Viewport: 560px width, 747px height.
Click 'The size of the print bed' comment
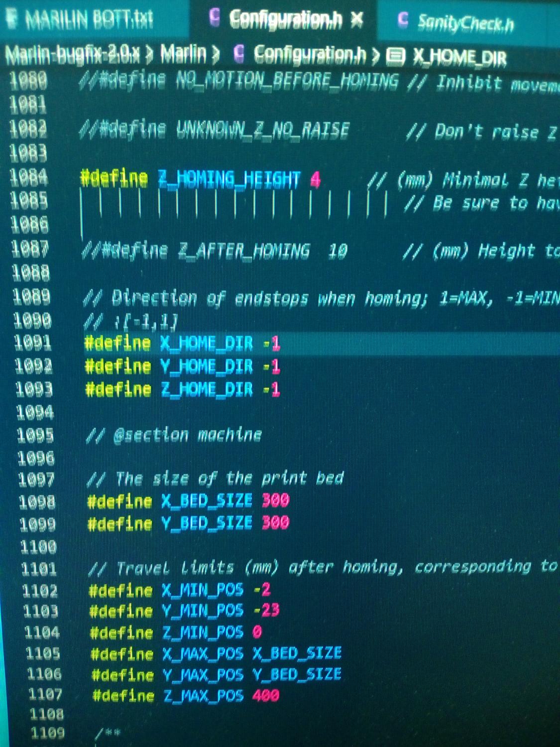pyautogui.click(x=215, y=479)
